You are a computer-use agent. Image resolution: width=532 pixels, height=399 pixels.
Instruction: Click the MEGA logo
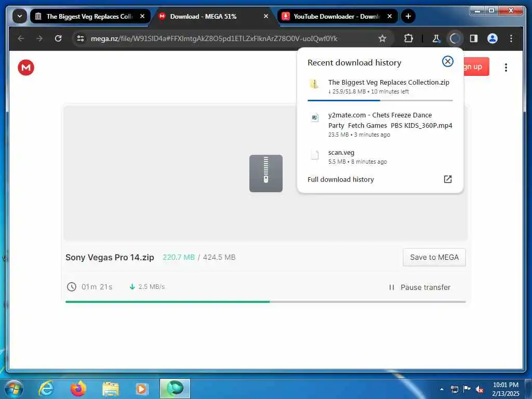pyautogui.click(x=26, y=67)
